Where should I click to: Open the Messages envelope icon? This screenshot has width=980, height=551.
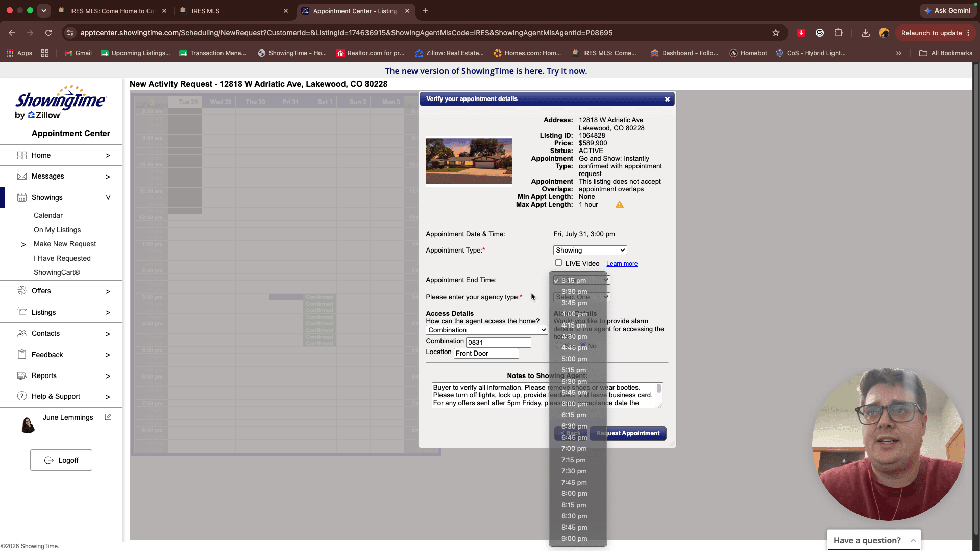pyautogui.click(x=22, y=177)
